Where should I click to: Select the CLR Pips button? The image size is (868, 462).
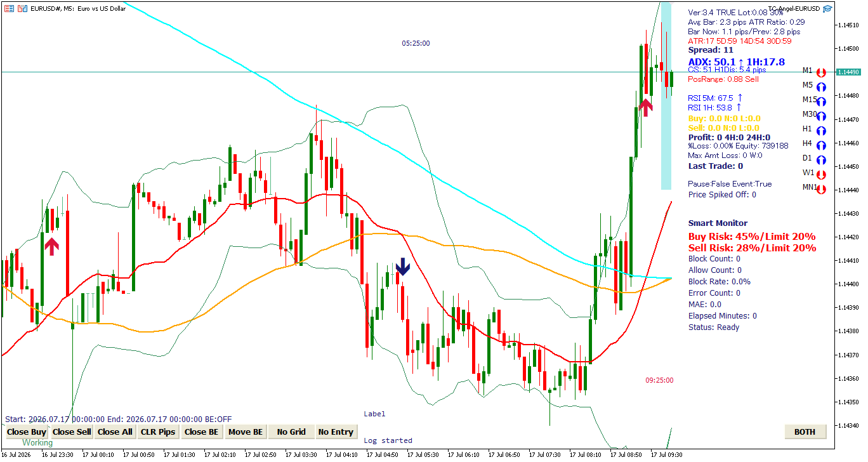[x=158, y=432]
